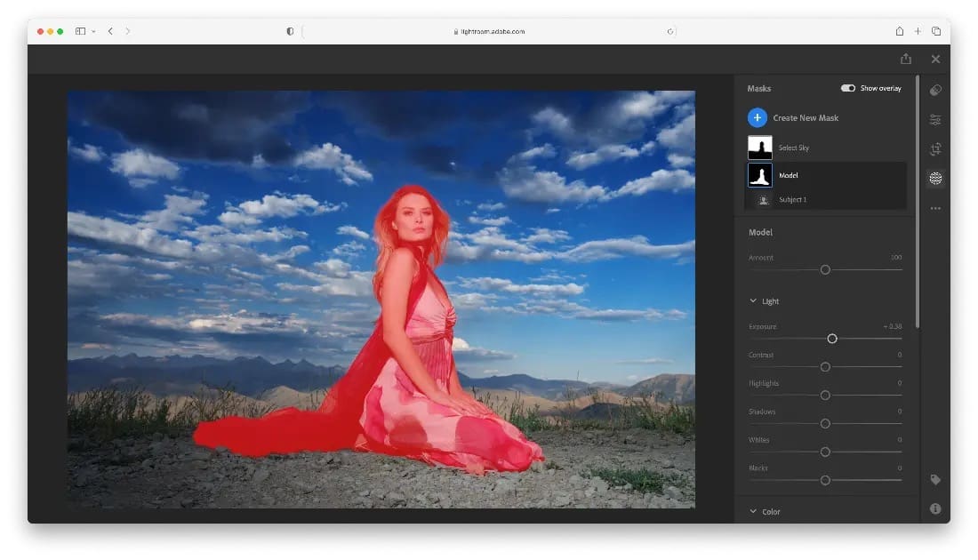Click the Create New Mask button
Viewport: 978px width, 560px height.
(x=792, y=116)
